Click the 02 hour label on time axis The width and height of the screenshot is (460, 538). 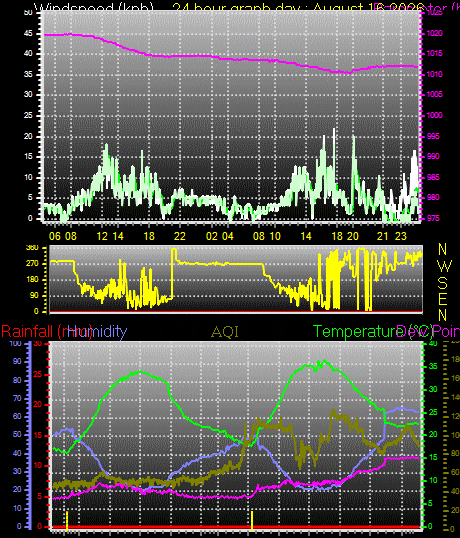pos(212,236)
